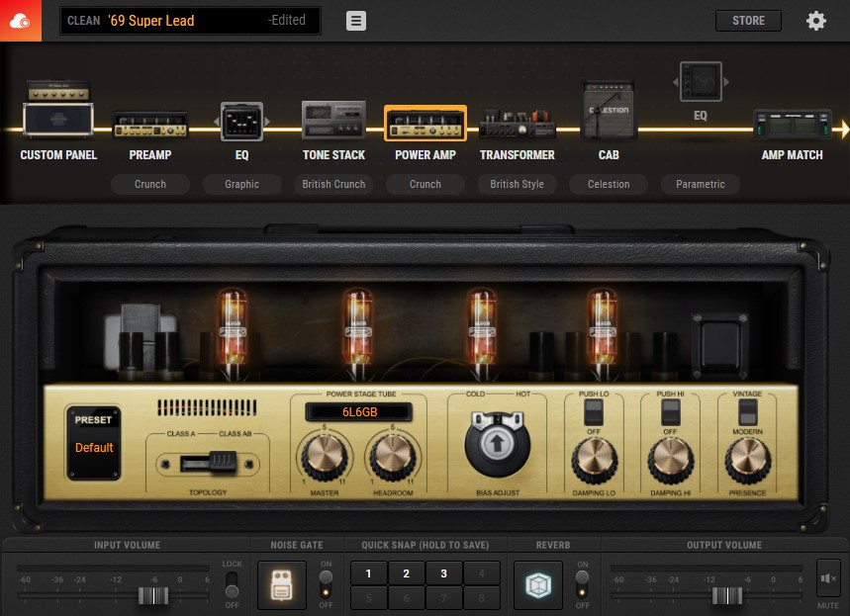Click right arrow beside parametric EQ
Screen dimensions: 850x616
point(726,82)
